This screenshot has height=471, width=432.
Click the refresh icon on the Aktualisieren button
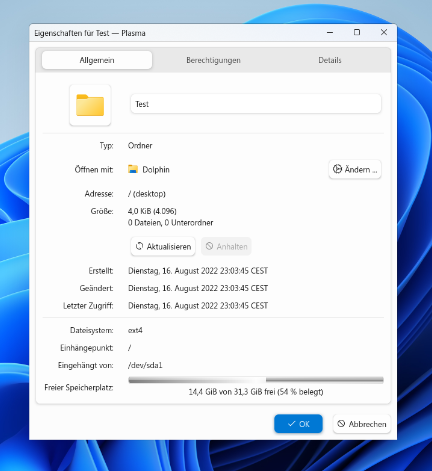[x=139, y=246]
